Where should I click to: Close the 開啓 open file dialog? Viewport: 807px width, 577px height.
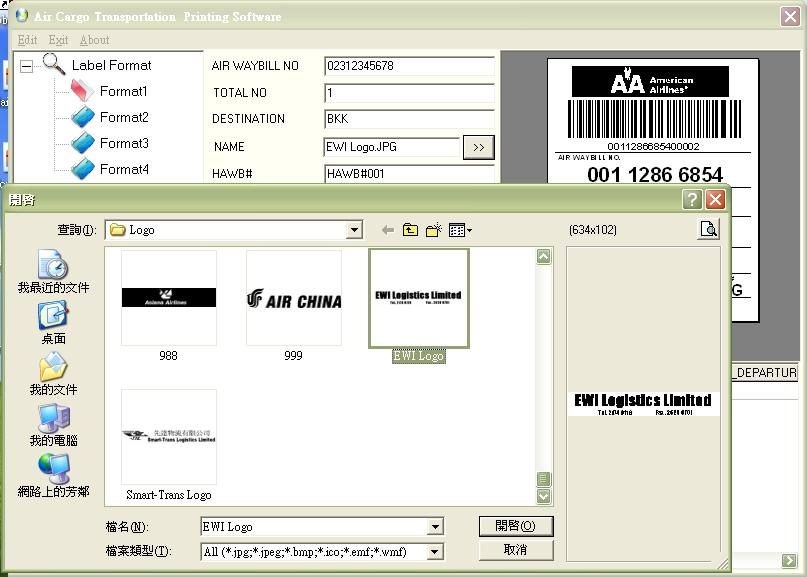pyautogui.click(x=715, y=199)
